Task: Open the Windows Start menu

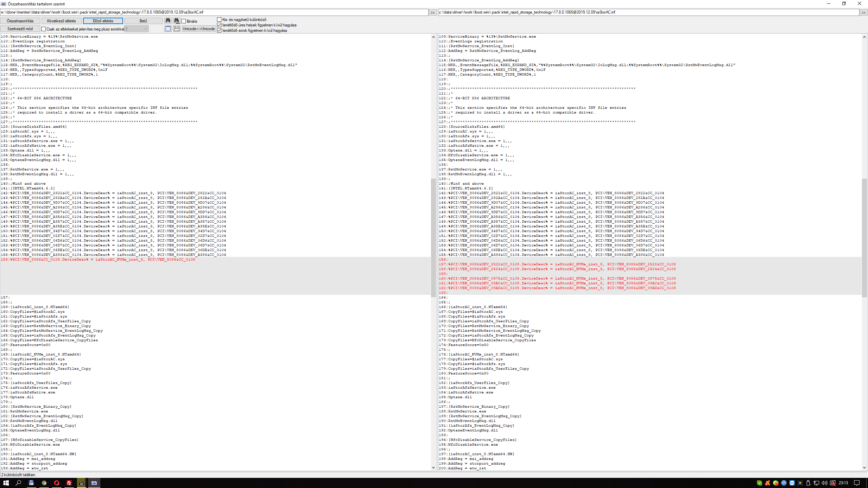Action: coord(6,483)
